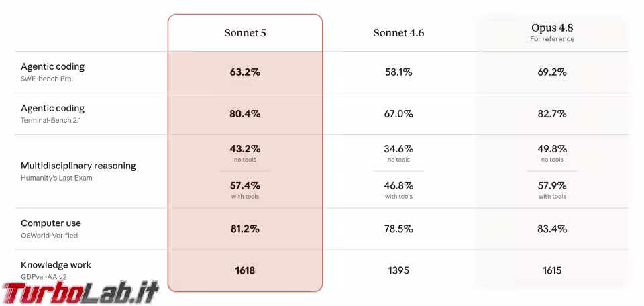Viewport: 644px width, 306px height.
Task: Click the Humanity's Last Exam label
Action: pos(56,178)
